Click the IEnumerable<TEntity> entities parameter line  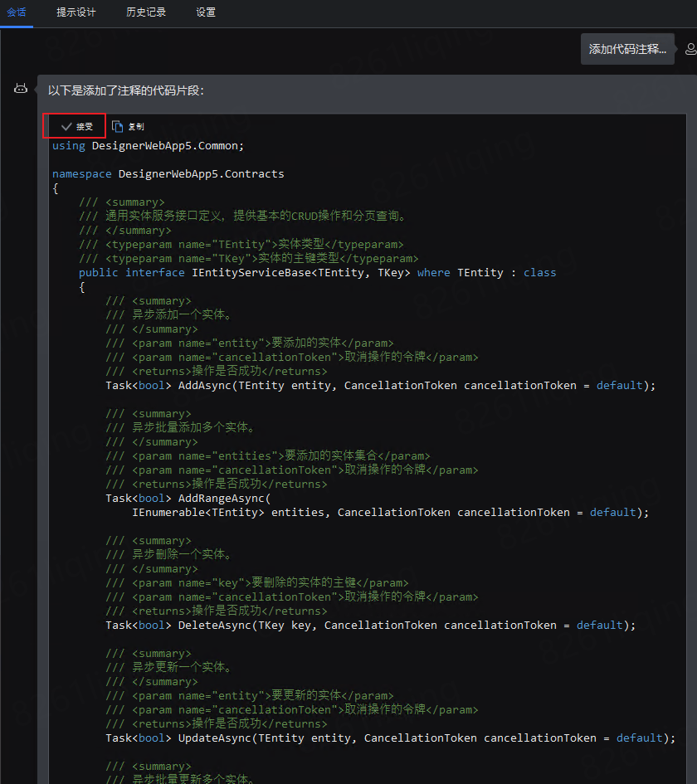(391, 513)
